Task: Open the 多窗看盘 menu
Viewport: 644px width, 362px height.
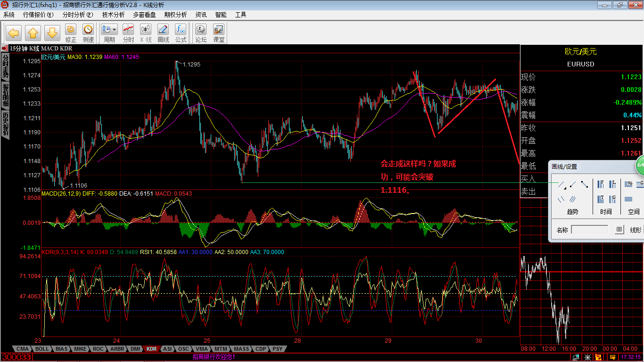Action: [x=145, y=15]
